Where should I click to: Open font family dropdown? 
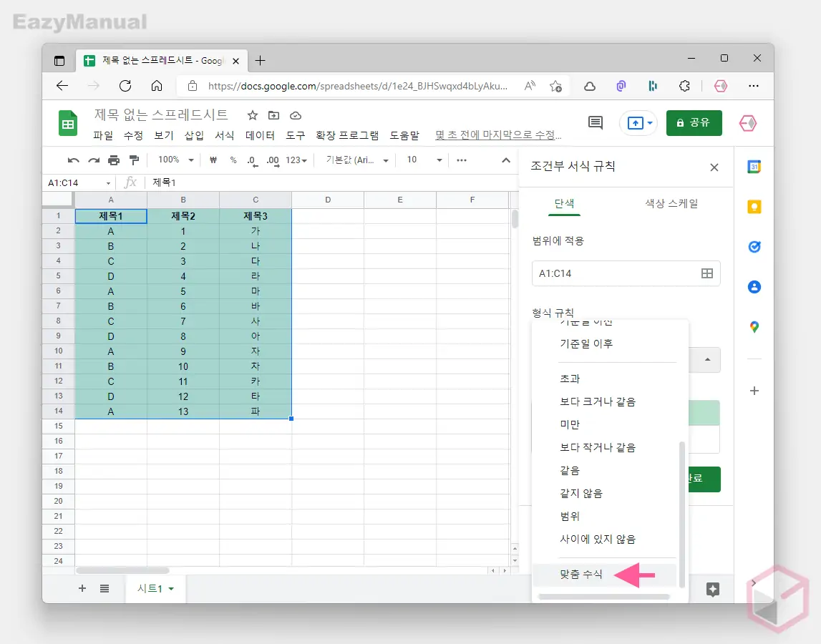point(357,160)
